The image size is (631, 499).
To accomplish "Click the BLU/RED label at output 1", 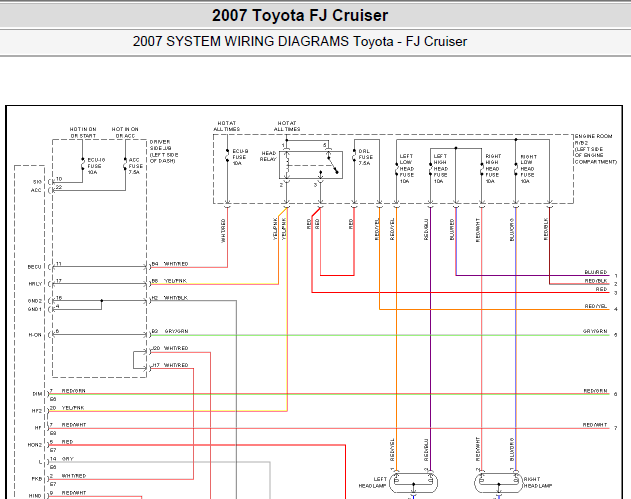I will tap(596, 272).
